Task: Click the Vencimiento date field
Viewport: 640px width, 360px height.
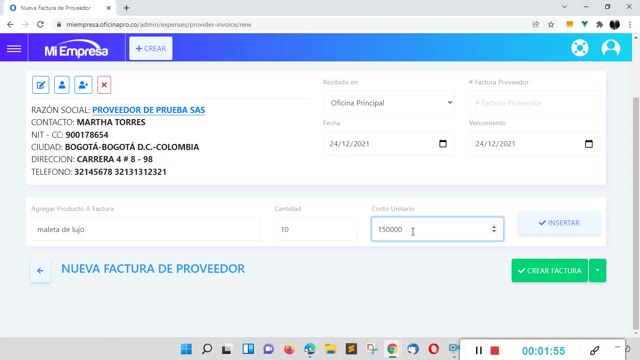Action: click(x=535, y=144)
